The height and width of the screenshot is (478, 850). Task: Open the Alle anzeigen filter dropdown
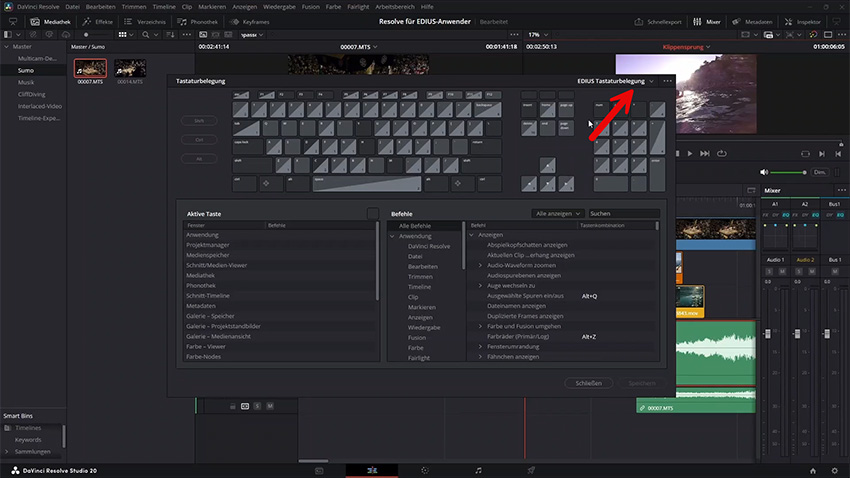(557, 214)
